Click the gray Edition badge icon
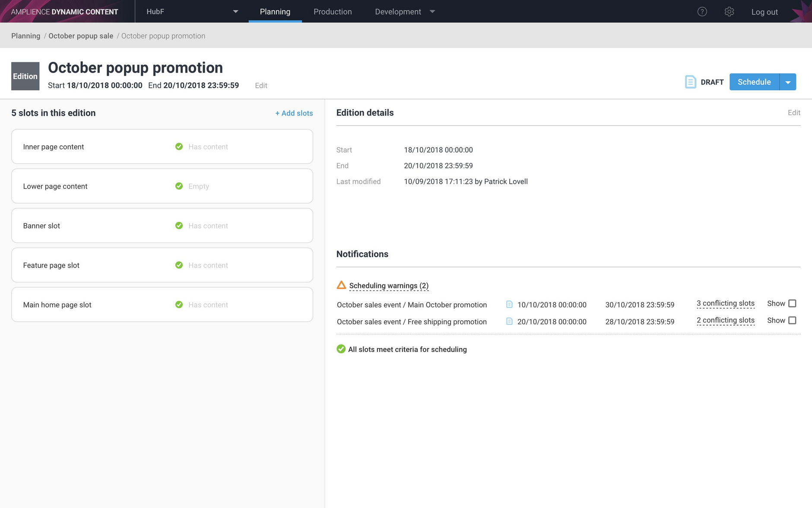 pos(25,76)
